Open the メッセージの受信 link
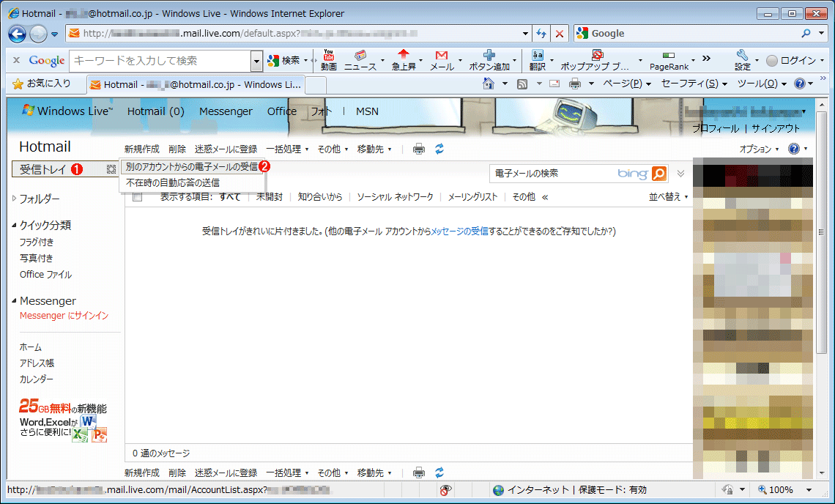The width and height of the screenshot is (835, 504). tap(459, 231)
